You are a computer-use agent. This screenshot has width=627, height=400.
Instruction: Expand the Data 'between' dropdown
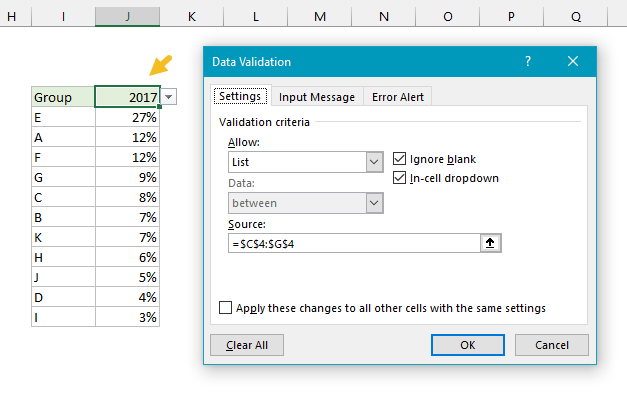[x=374, y=203]
